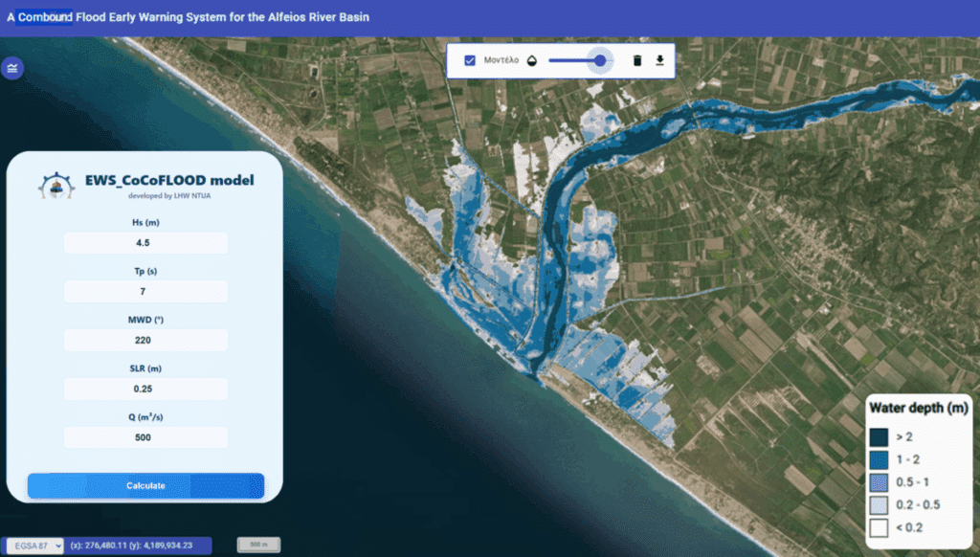Click the '0.2 - 0.5' legend swatch
The height and width of the screenshot is (557, 980).
point(879,504)
